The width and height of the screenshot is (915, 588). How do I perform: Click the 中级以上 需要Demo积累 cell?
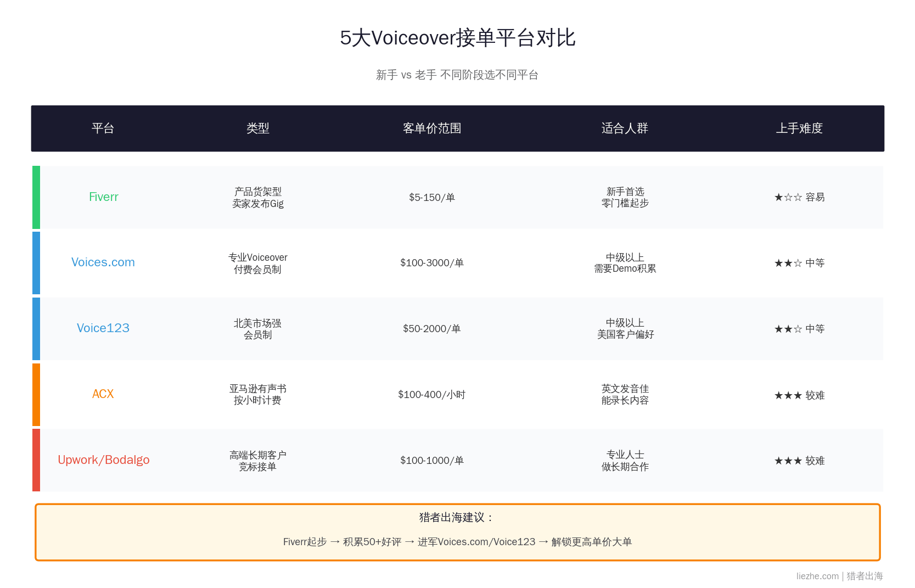[625, 263]
